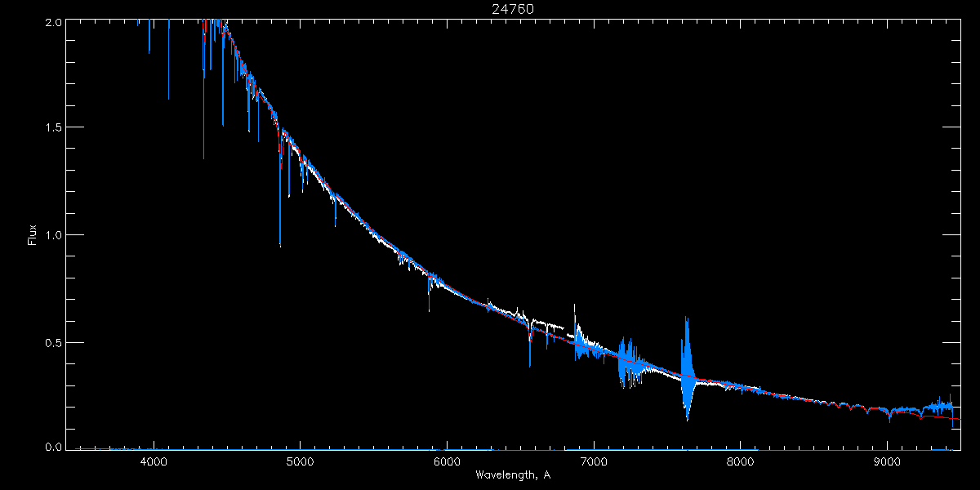
Task: Click the 8000 tick label on x-axis
Action: tap(741, 461)
